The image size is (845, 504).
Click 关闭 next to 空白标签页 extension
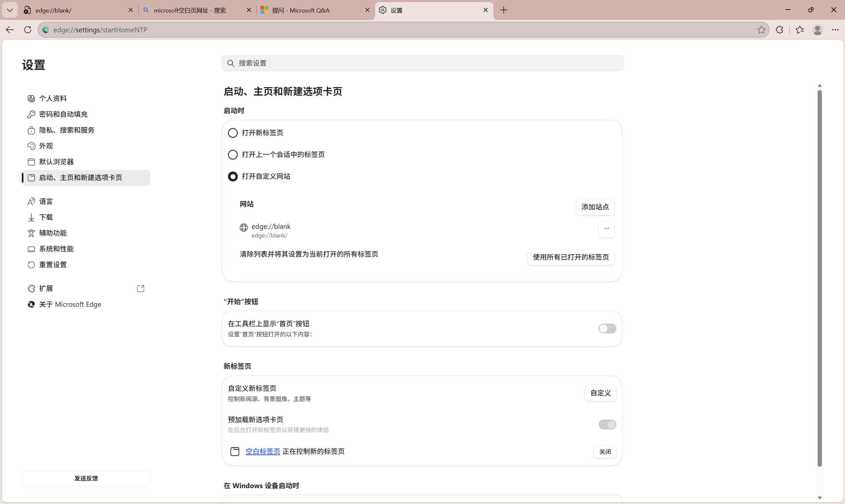(605, 452)
